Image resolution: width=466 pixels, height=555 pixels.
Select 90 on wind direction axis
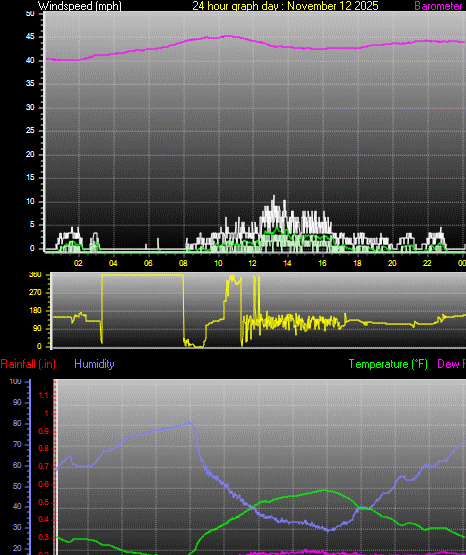click(x=37, y=328)
